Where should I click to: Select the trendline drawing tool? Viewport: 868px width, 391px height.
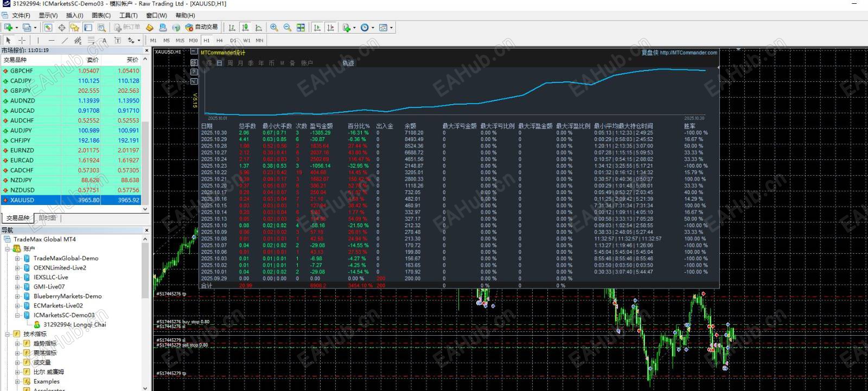click(x=65, y=40)
